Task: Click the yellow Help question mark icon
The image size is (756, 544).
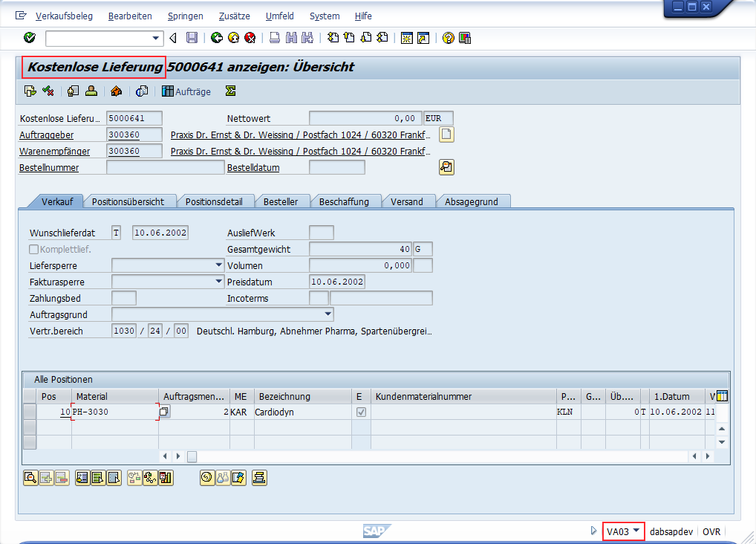Action: [449, 38]
